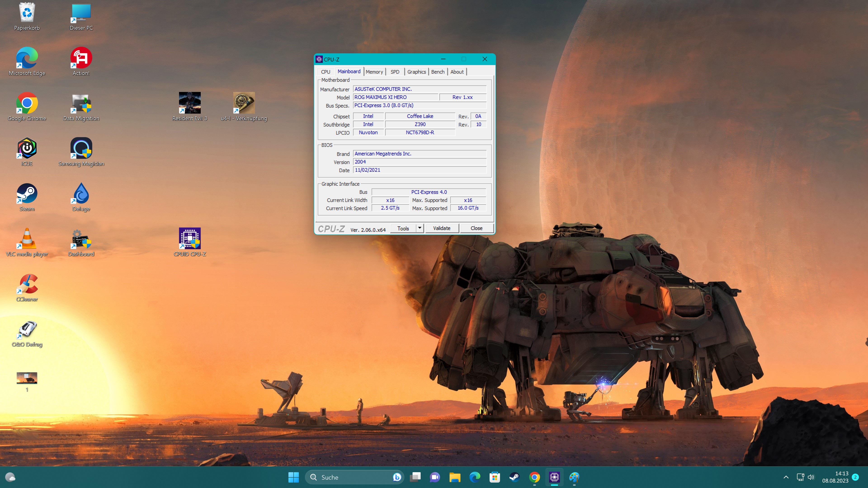Image resolution: width=868 pixels, height=488 pixels.
Task: Click the Resident Evil 3 shortcut
Action: pyautogui.click(x=190, y=103)
